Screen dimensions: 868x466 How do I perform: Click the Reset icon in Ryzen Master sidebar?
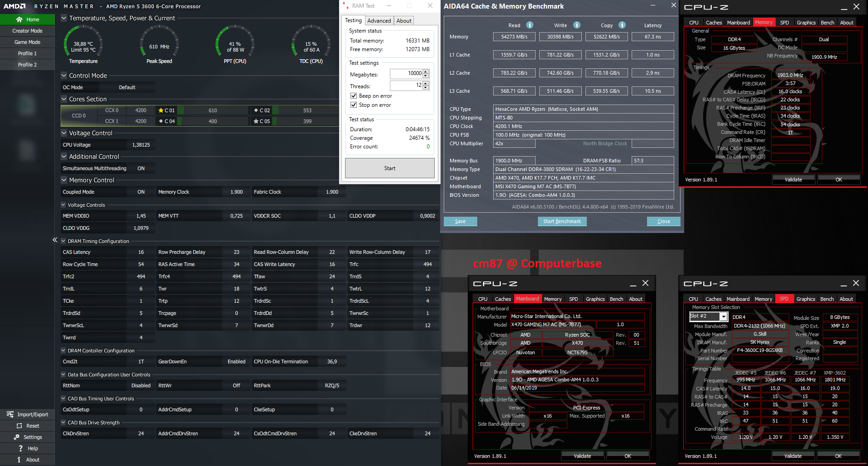click(x=19, y=426)
